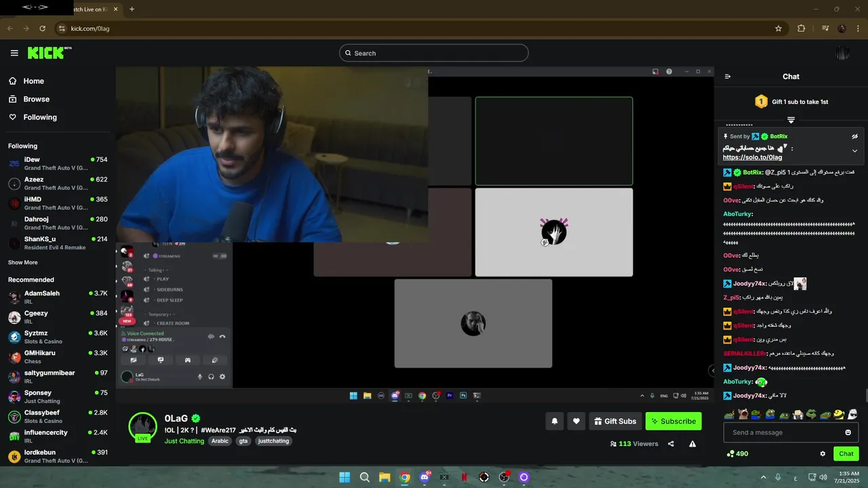Image resolution: width=868 pixels, height=488 pixels.
Task: Click the 0LaG streamer avatar
Action: (x=143, y=426)
